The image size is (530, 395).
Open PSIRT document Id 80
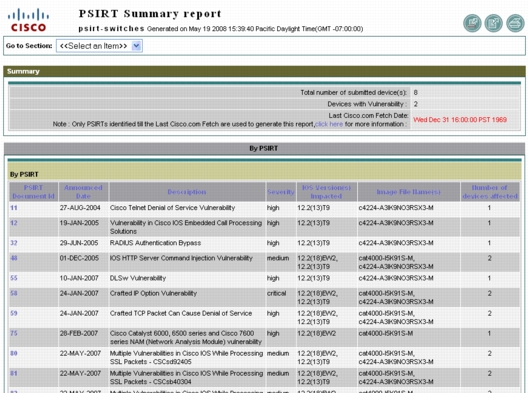click(x=14, y=353)
